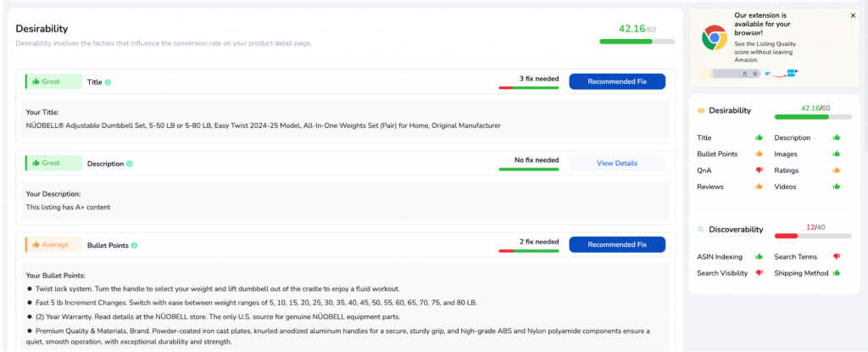868x352 pixels.
Task: Click 'This listing has A+ content'
Action: tap(68, 207)
